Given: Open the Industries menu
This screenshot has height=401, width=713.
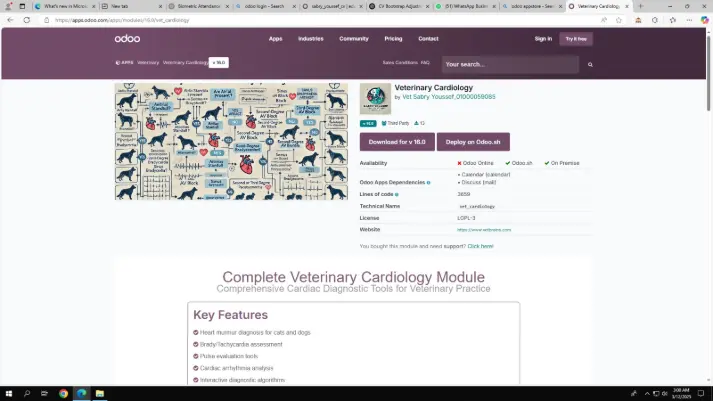Looking at the screenshot, I should (311, 39).
